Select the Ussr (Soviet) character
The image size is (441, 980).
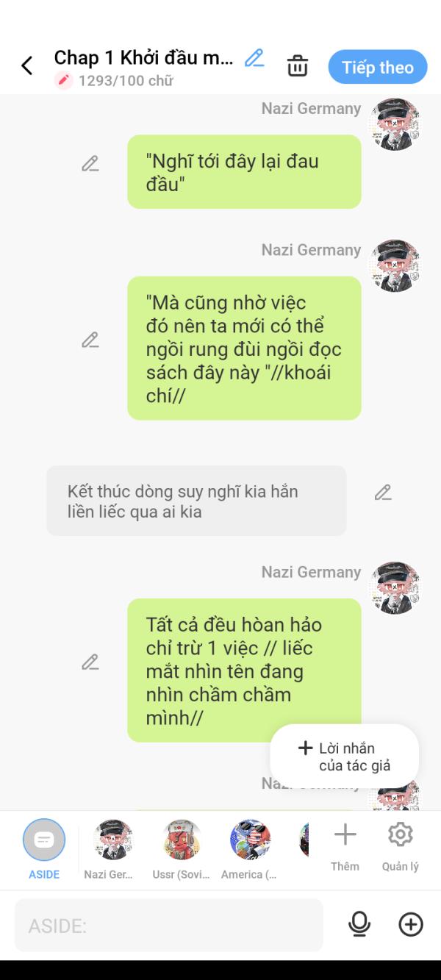coord(181,849)
